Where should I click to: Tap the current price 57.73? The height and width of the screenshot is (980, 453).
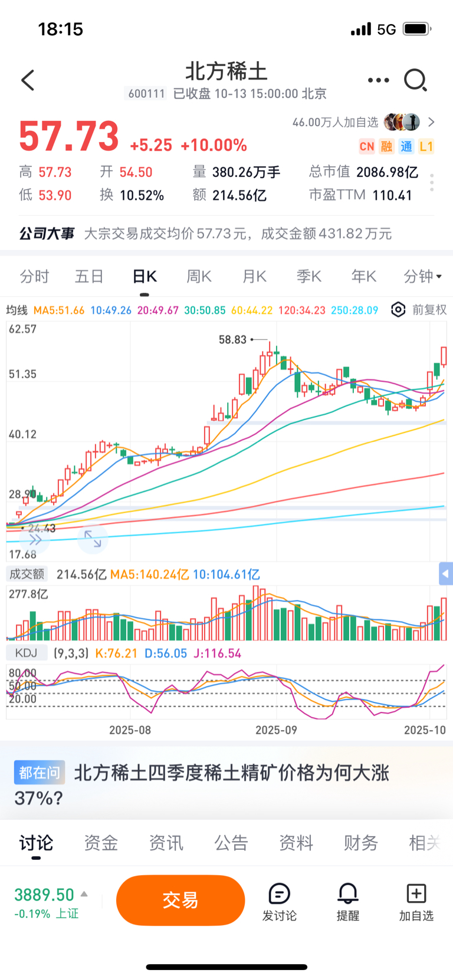tap(69, 136)
